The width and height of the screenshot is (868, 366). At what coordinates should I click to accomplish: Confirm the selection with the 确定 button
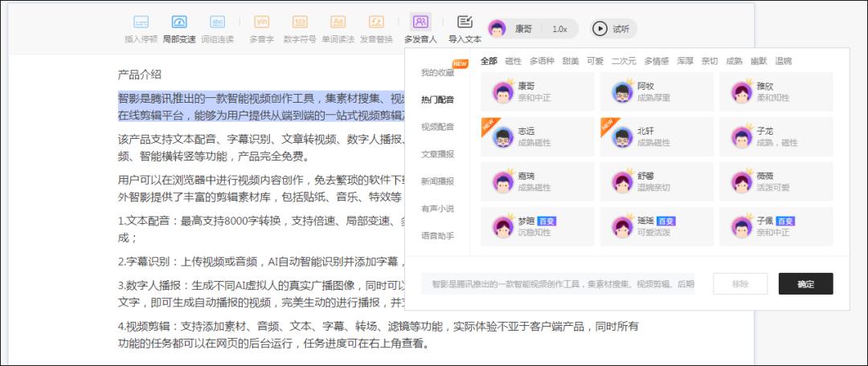805,283
